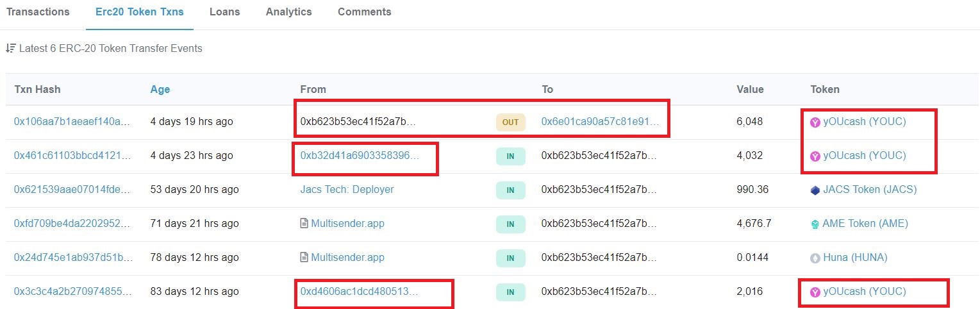This screenshot has height=309, width=980.
Task: Open transaction hash 0x3c3c4a2b270974855…
Action: click(x=74, y=291)
